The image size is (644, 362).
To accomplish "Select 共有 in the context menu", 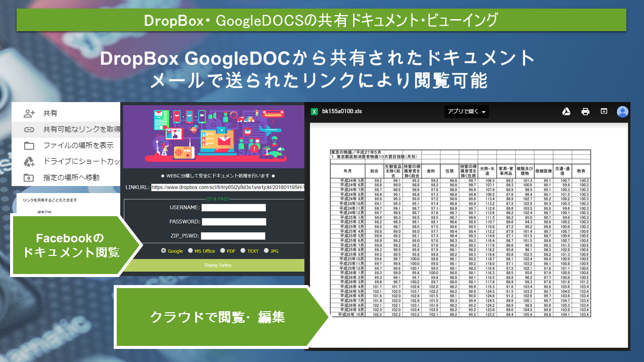I will tap(50, 114).
